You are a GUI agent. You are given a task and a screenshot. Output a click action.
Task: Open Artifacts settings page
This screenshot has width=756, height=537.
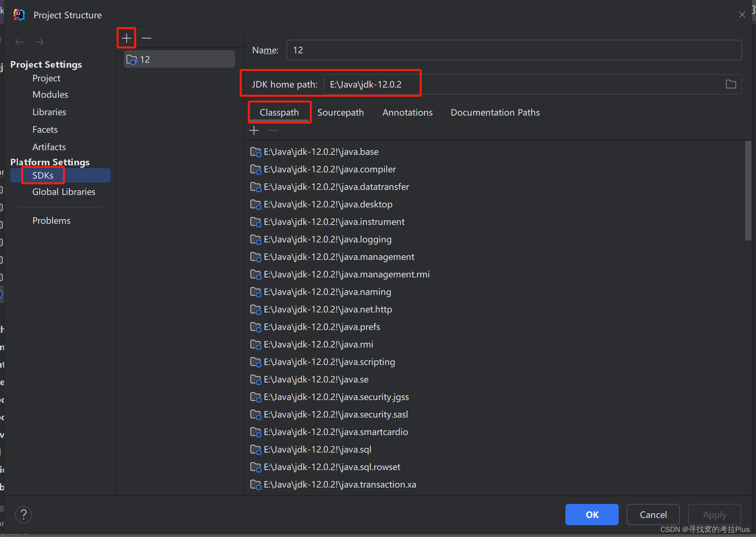coord(49,147)
